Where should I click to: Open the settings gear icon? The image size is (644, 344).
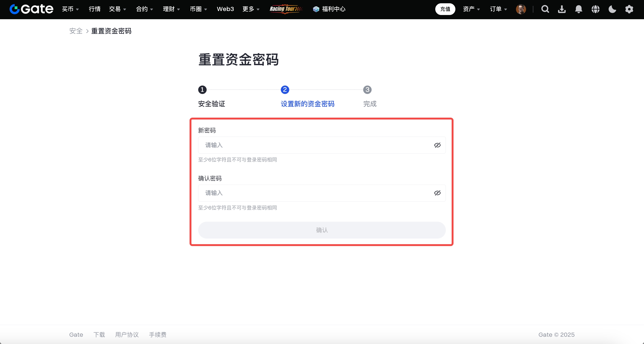[629, 9]
